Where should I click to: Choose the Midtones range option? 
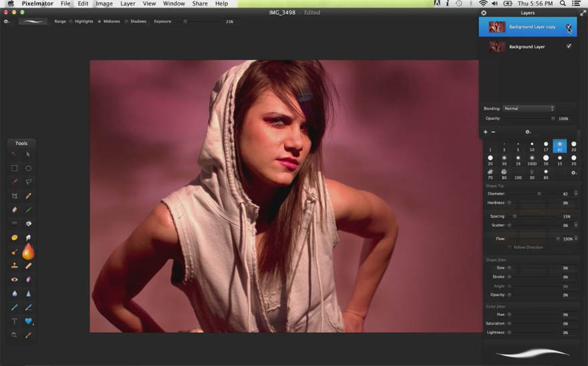tap(100, 21)
